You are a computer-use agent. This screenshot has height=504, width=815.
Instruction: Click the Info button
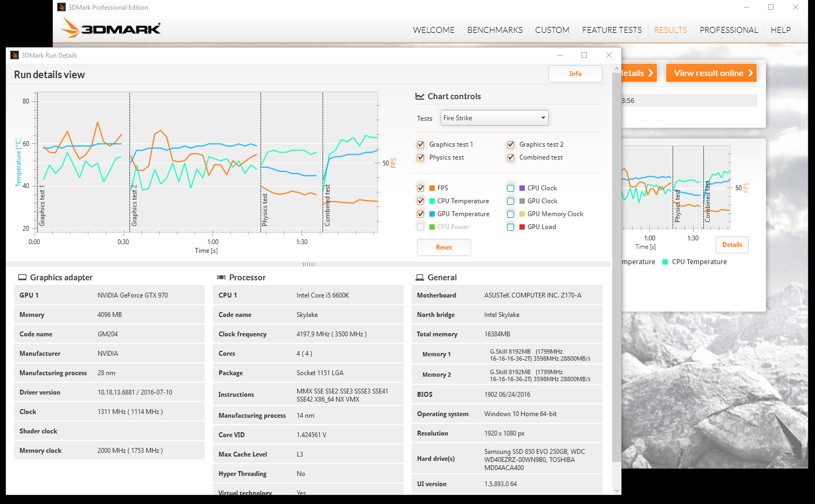(x=576, y=74)
